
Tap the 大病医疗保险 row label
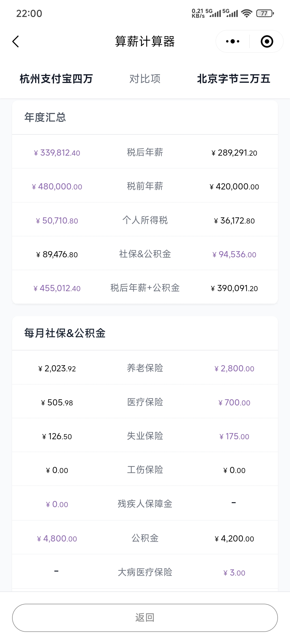(145, 572)
